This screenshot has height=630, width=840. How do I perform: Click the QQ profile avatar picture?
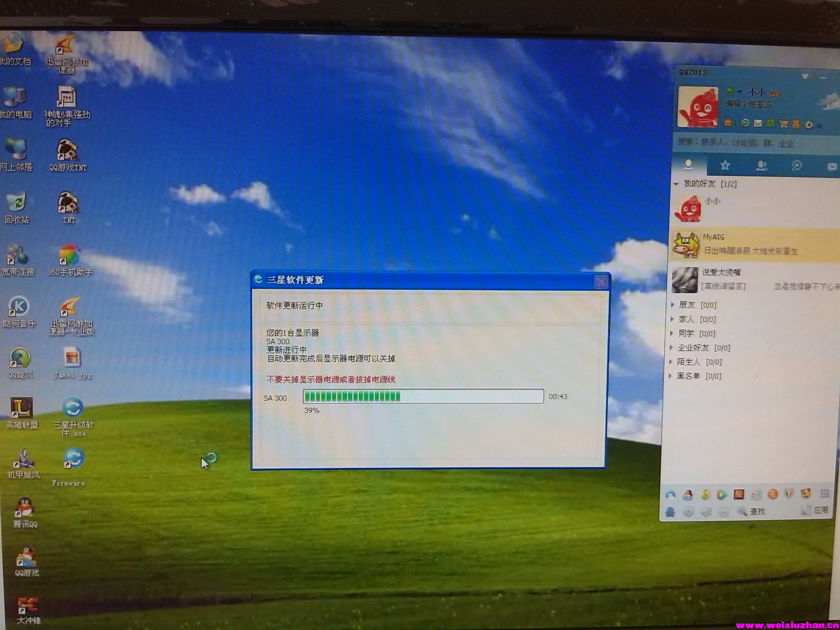point(698,107)
